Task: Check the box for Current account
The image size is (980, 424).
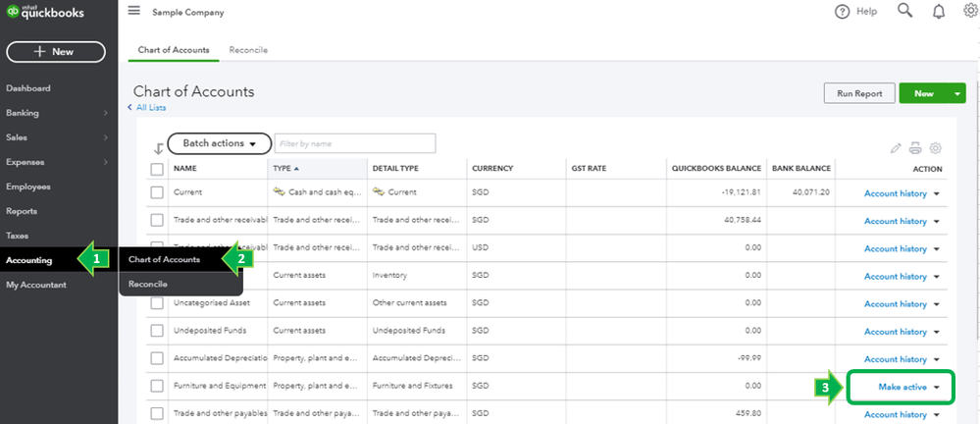Action: tap(157, 193)
